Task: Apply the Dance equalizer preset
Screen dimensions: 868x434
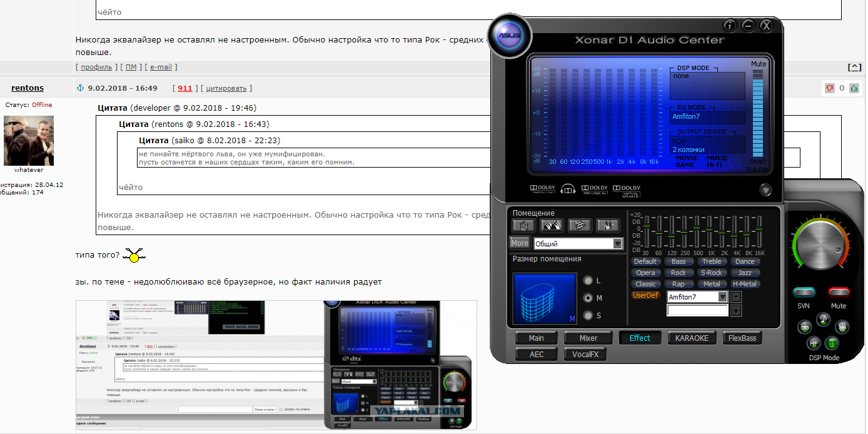Action: 745,261
